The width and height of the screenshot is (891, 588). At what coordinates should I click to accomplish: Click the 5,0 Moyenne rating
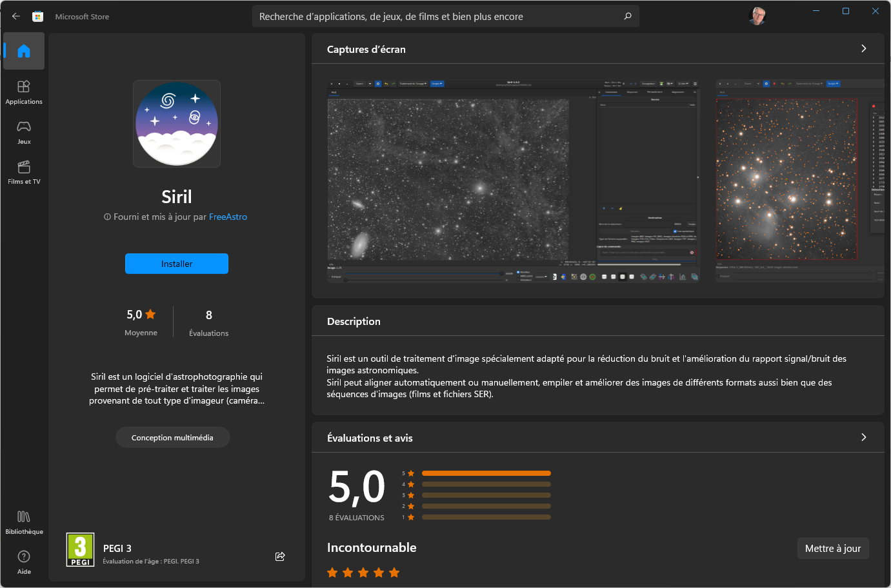tap(141, 322)
